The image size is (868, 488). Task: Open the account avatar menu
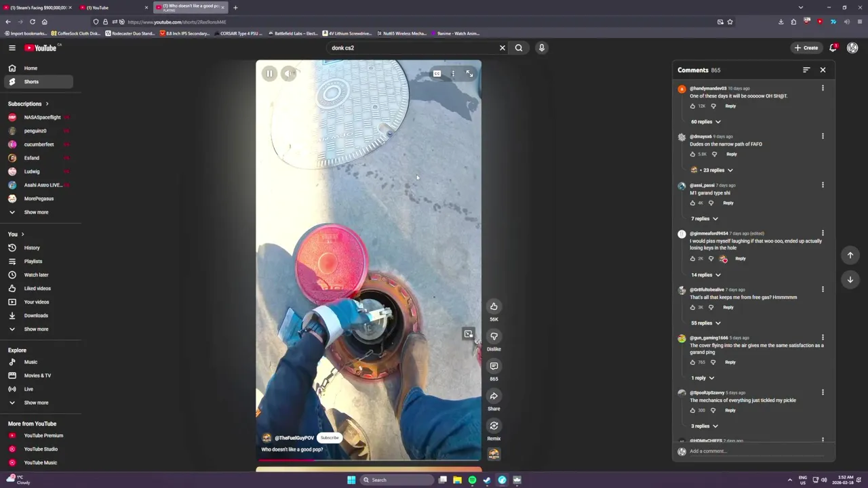852,47
